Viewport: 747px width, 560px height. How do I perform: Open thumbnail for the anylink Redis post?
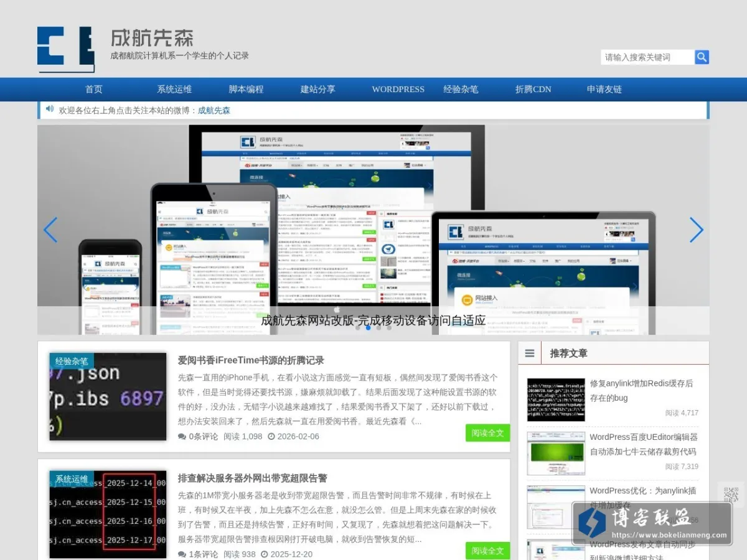click(556, 399)
